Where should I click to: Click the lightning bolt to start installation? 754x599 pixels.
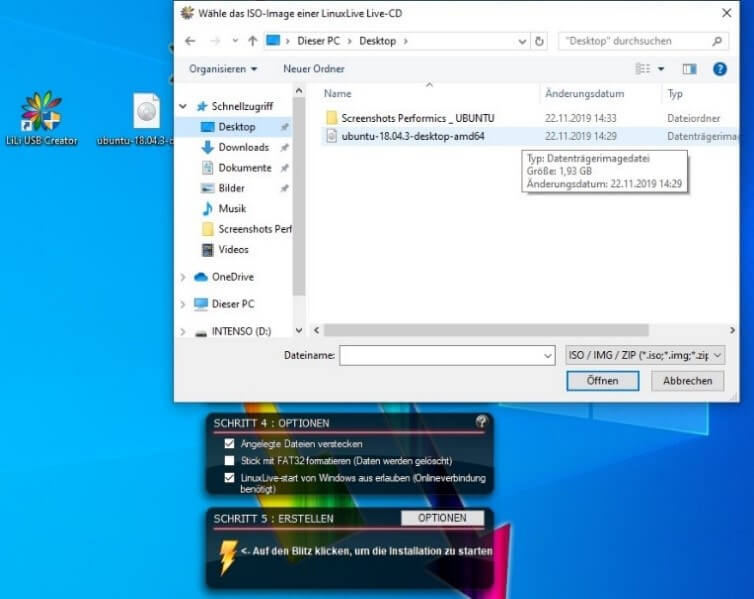coord(227,557)
